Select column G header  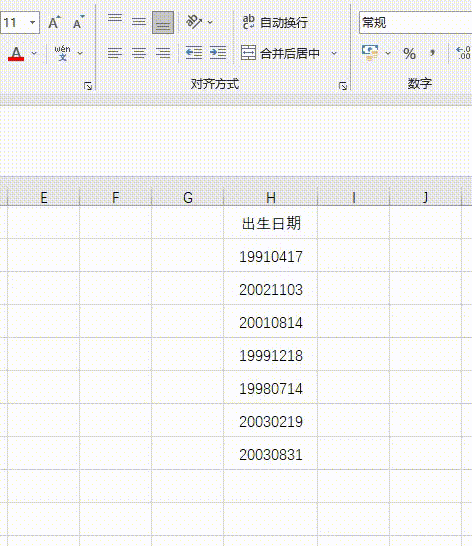tap(188, 198)
